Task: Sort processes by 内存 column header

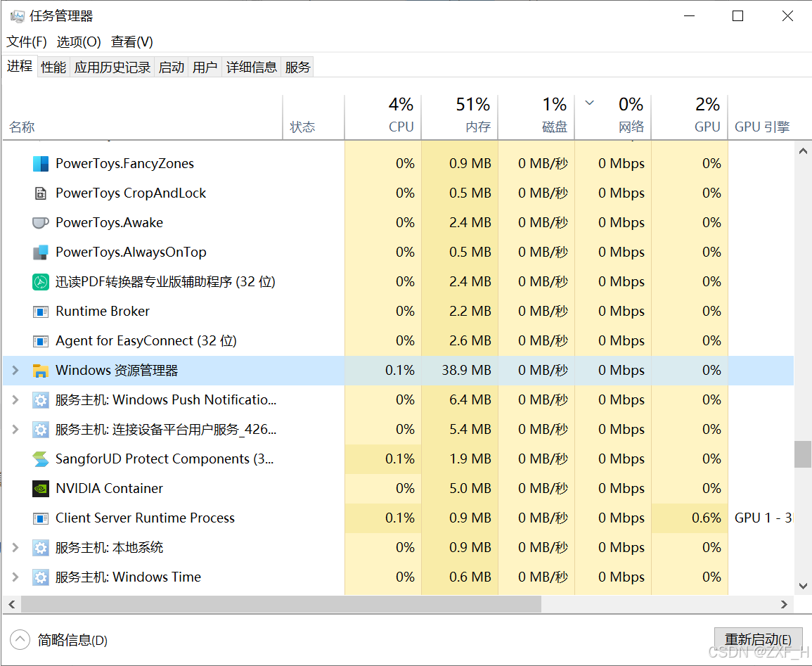Action: (x=460, y=117)
